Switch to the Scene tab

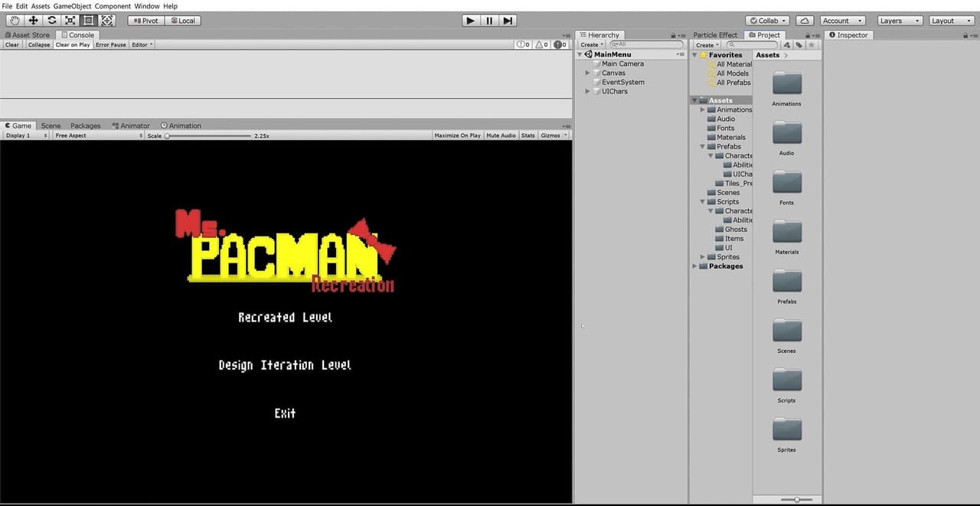(x=51, y=126)
